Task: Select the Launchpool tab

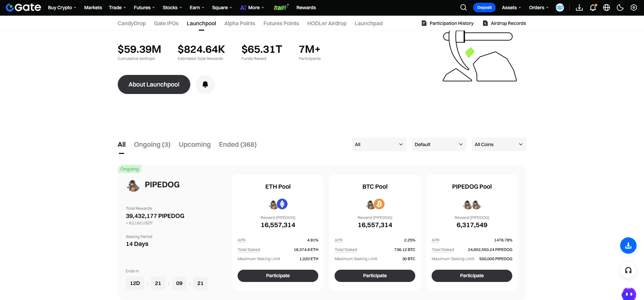Action: [x=201, y=23]
